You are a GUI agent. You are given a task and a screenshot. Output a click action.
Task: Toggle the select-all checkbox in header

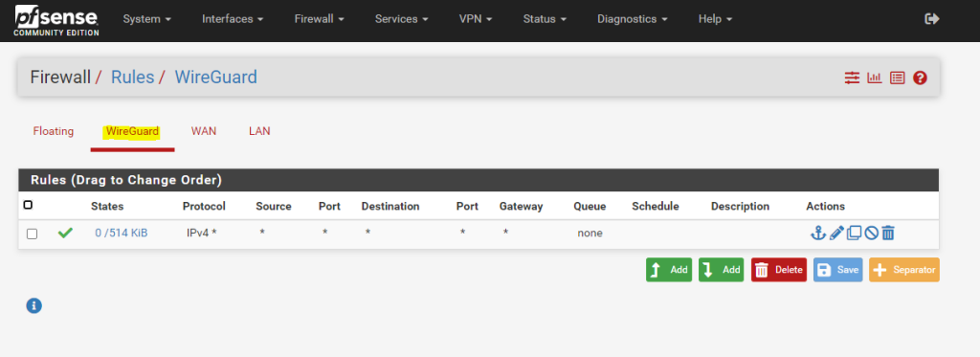(28, 205)
